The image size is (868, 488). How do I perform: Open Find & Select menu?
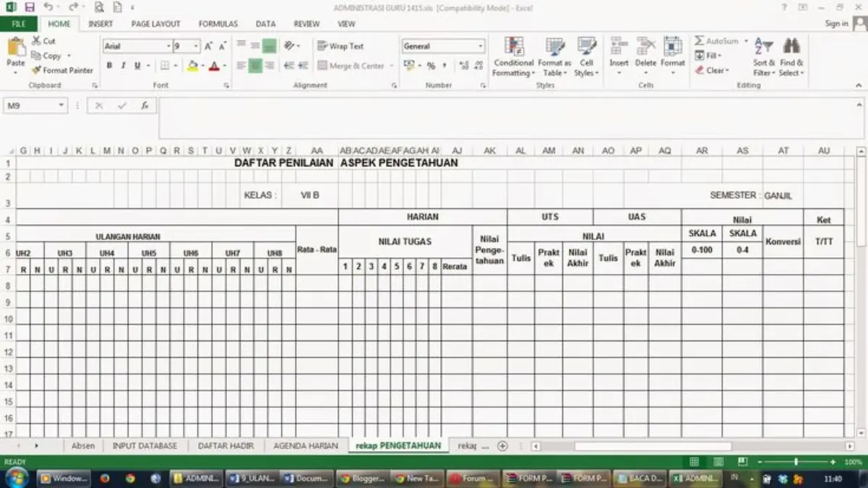(x=791, y=56)
